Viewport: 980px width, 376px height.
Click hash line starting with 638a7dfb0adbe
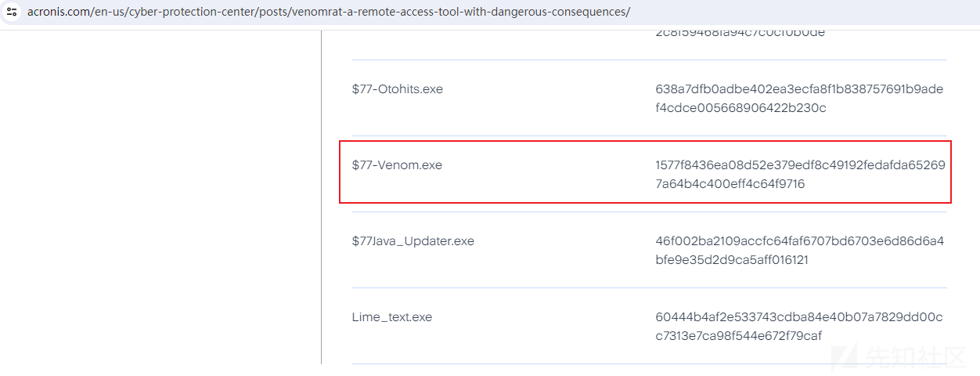pos(799,89)
